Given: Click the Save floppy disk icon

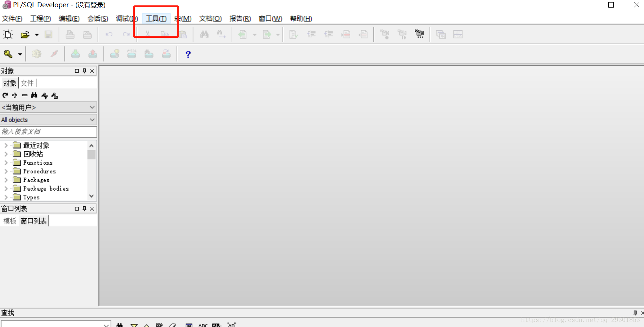Looking at the screenshot, I should 48,34.
